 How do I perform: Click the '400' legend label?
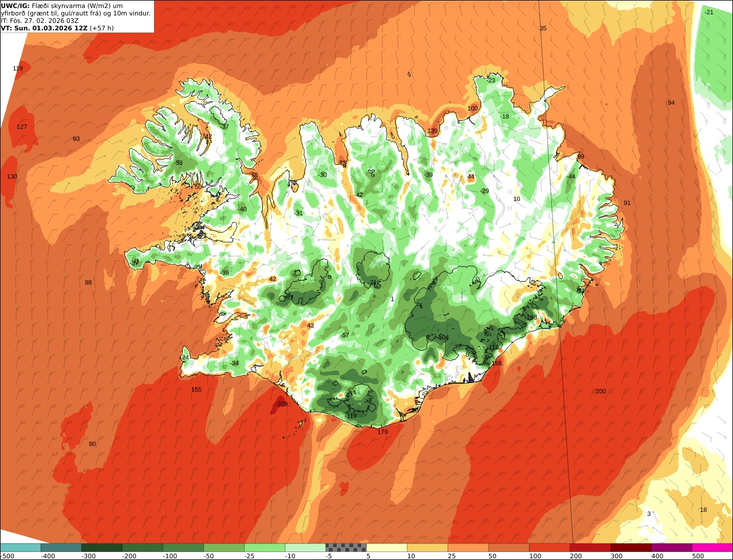pos(657,556)
